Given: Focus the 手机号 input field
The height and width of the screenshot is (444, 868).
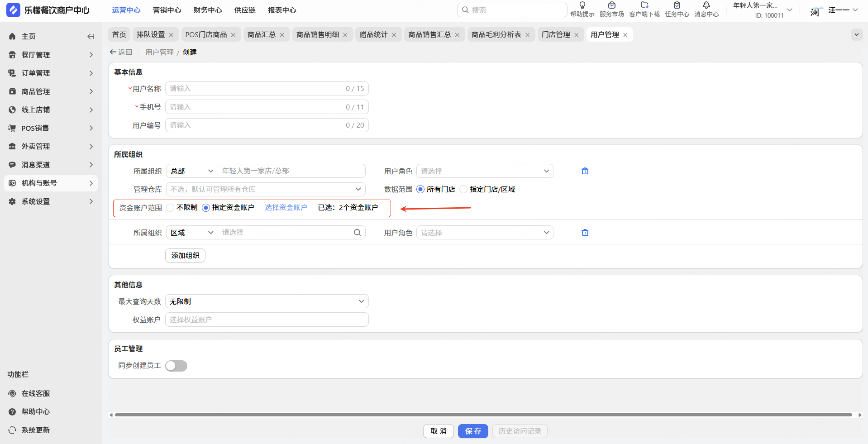Looking at the screenshot, I should 267,107.
